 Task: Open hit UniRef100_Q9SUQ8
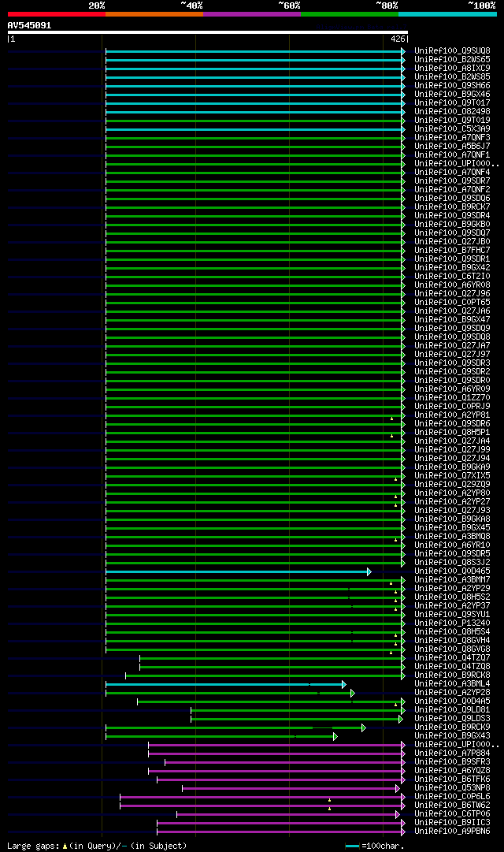pos(452,51)
